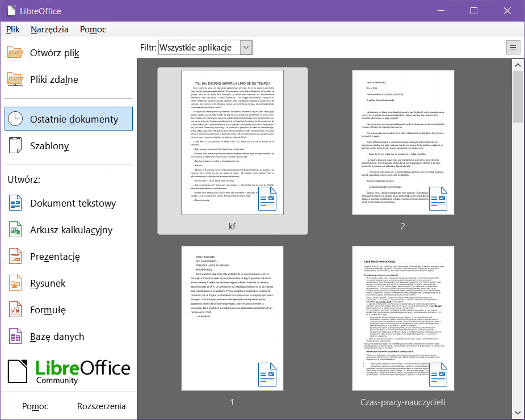Click the Formułę Math icon
This screenshot has height=420, width=525.
[x=15, y=310]
